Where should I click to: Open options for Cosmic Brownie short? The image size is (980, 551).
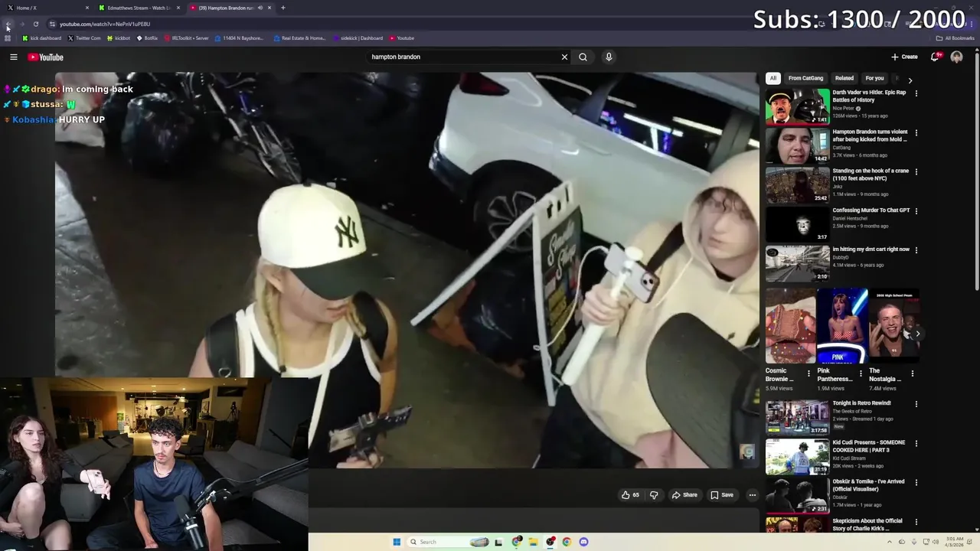point(808,373)
